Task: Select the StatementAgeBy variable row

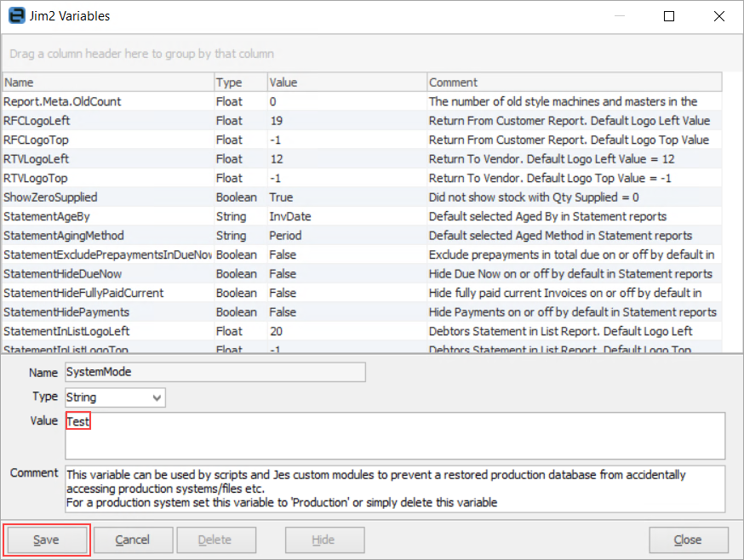Action: coord(107,216)
